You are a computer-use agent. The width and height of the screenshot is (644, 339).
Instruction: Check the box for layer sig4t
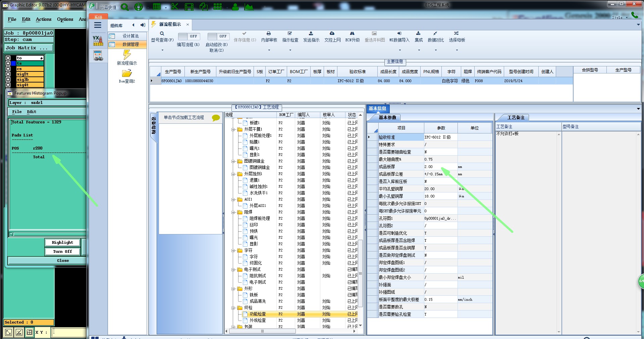pyautogui.click(x=8, y=85)
